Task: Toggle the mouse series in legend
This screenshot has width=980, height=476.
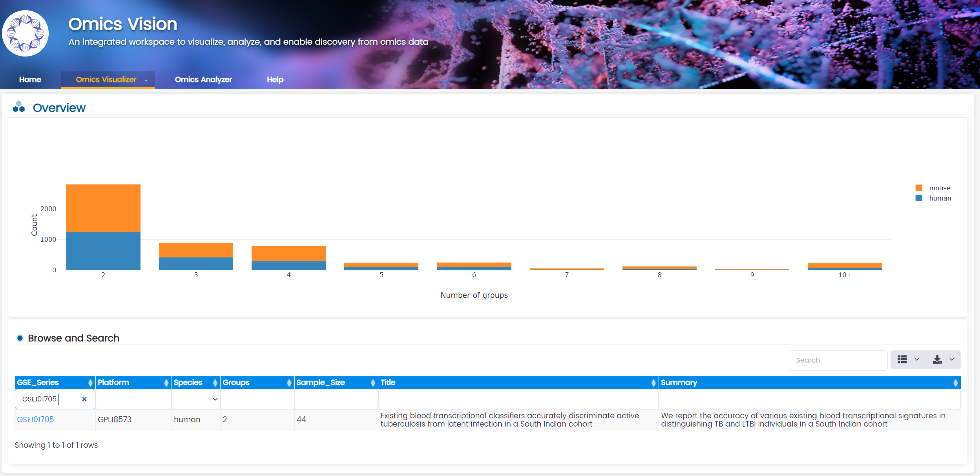Action: pos(939,188)
